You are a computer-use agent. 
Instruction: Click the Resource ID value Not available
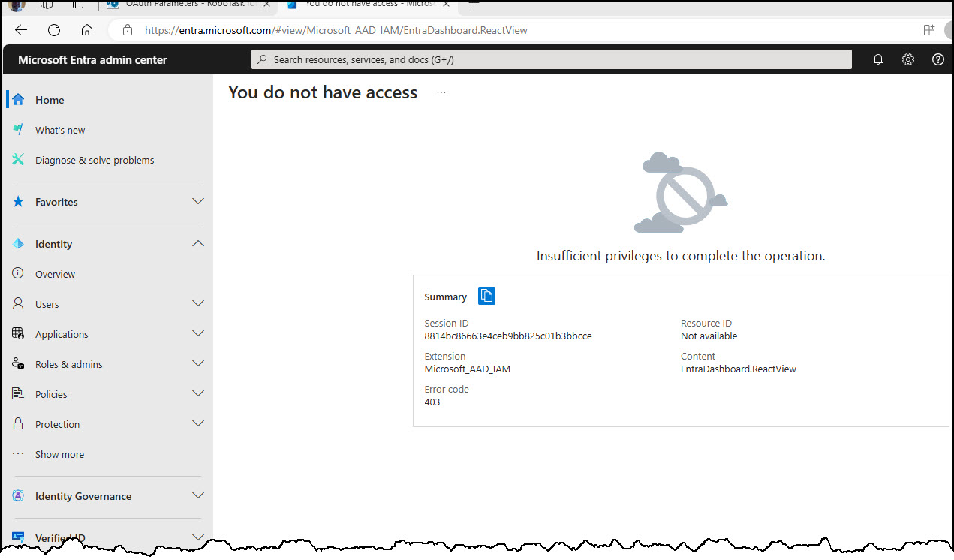pyautogui.click(x=709, y=336)
